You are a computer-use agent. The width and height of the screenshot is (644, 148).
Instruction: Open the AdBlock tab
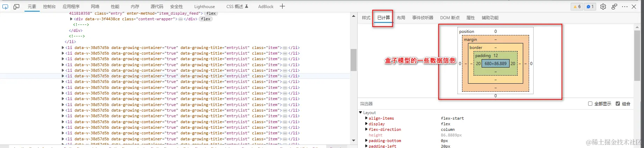(x=266, y=6)
